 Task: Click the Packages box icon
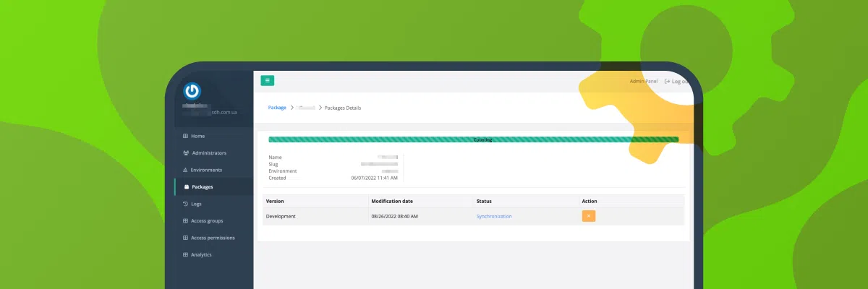click(186, 187)
